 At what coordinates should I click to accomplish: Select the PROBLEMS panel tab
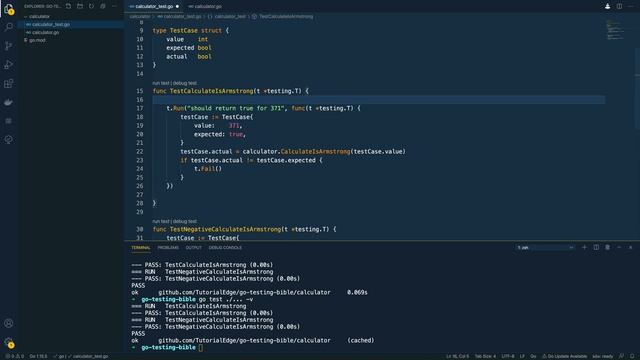click(x=168, y=248)
